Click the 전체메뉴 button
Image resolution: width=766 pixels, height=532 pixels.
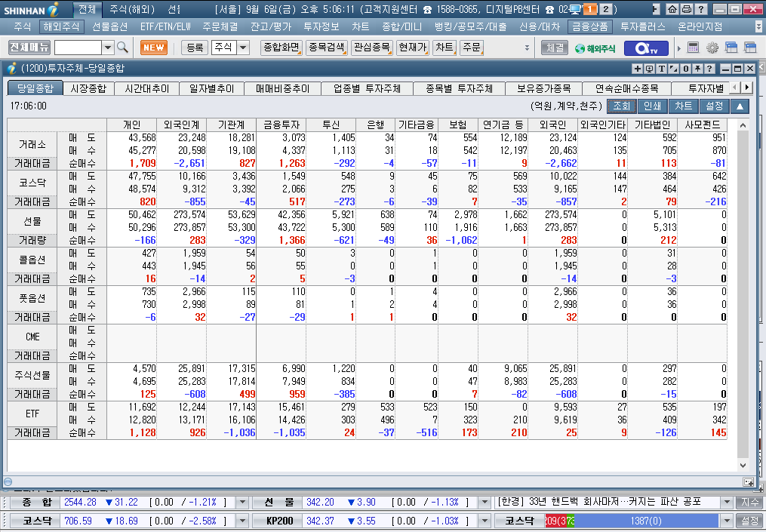[29, 48]
